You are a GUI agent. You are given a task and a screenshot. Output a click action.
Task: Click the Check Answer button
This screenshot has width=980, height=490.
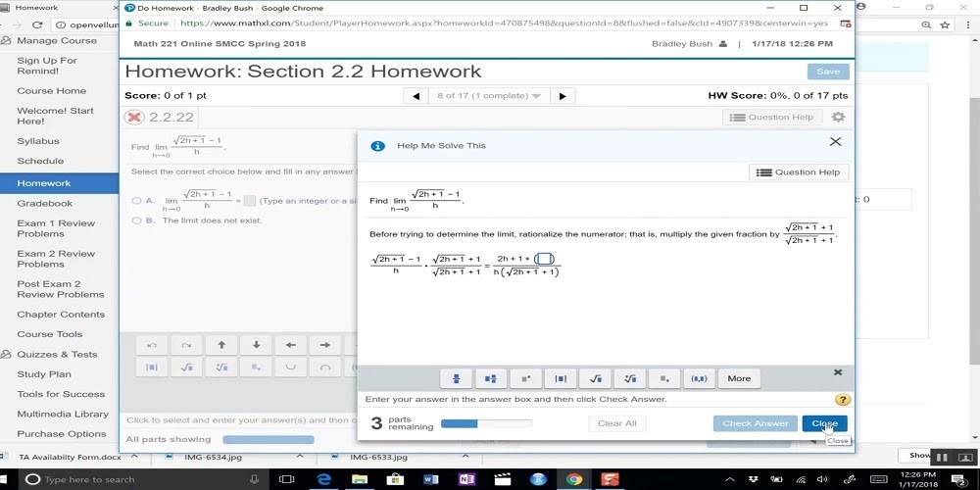pyautogui.click(x=755, y=423)
